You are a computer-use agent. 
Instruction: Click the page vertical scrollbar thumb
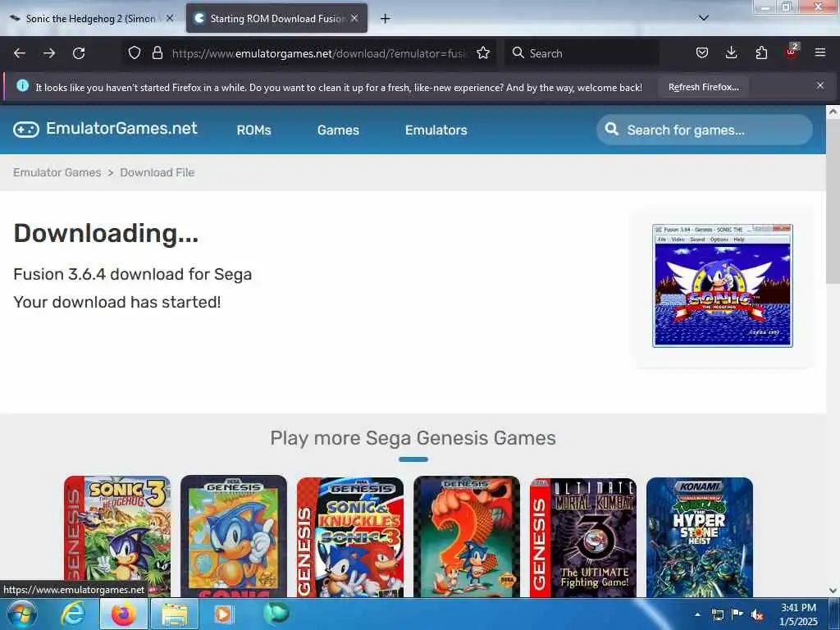pyautogui.click(x=833, y=203)
